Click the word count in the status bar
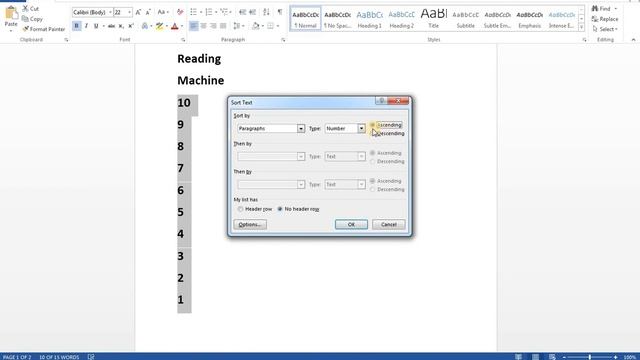Screen dimensions: 640x360 point(59,357)
